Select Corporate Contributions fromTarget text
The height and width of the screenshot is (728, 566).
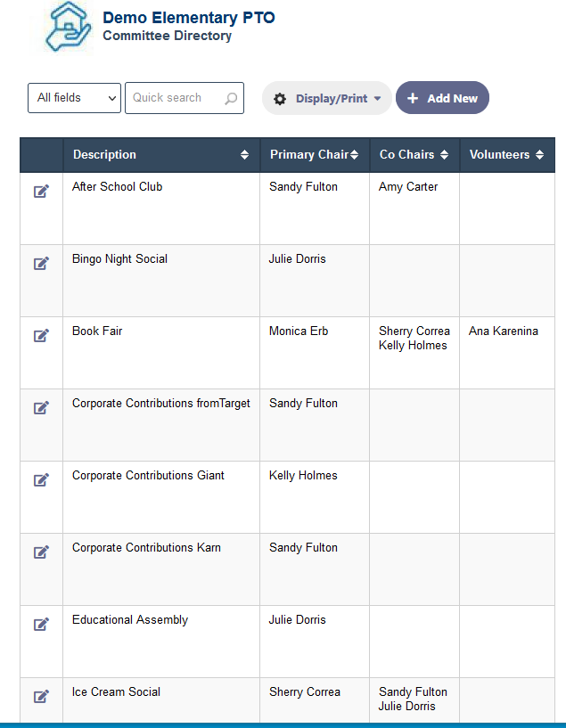pyautogui.click(x=161, y=404)
